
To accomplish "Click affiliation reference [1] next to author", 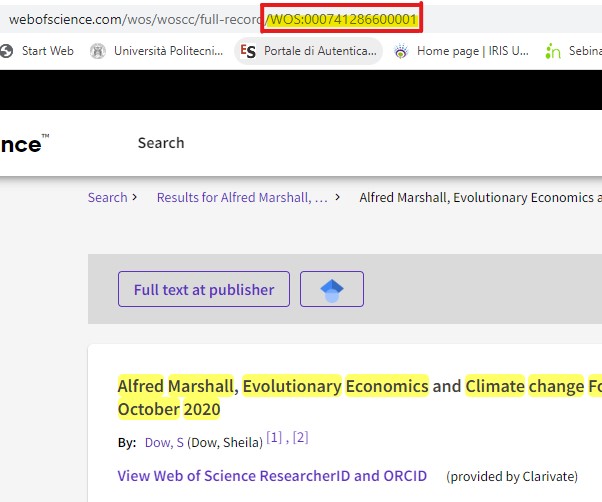I will point(274,438).
